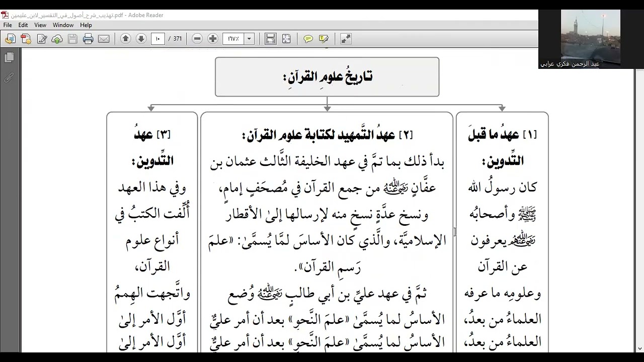Go to the next page arrow

tap(141, 39)
